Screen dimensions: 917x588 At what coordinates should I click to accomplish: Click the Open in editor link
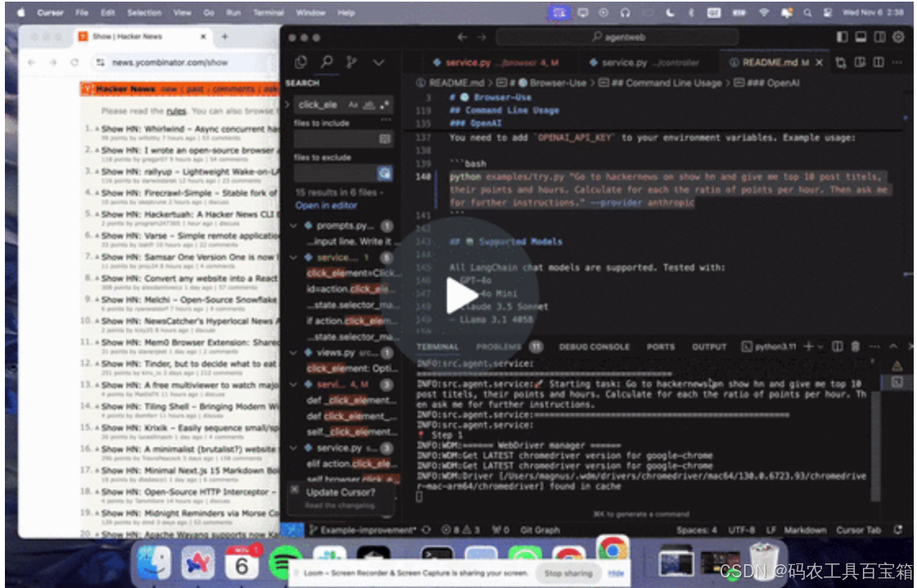click(326, 206)
